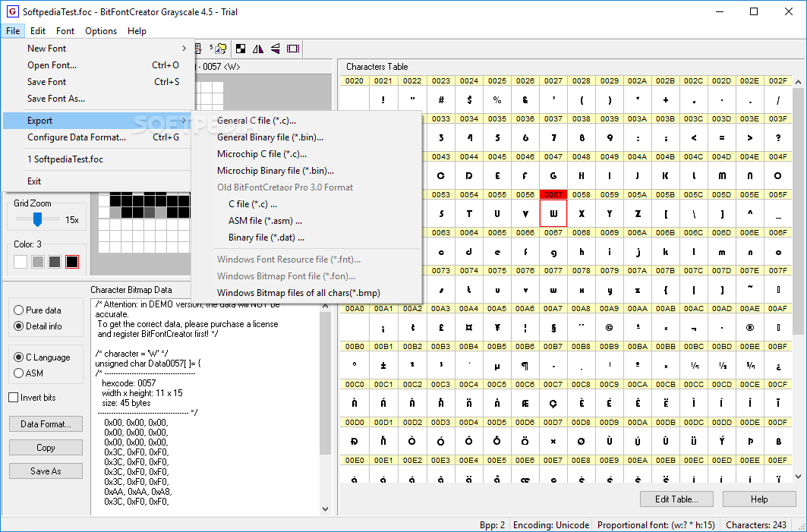Export Windows Bitmap files of all chars

(x=306, y=293)
